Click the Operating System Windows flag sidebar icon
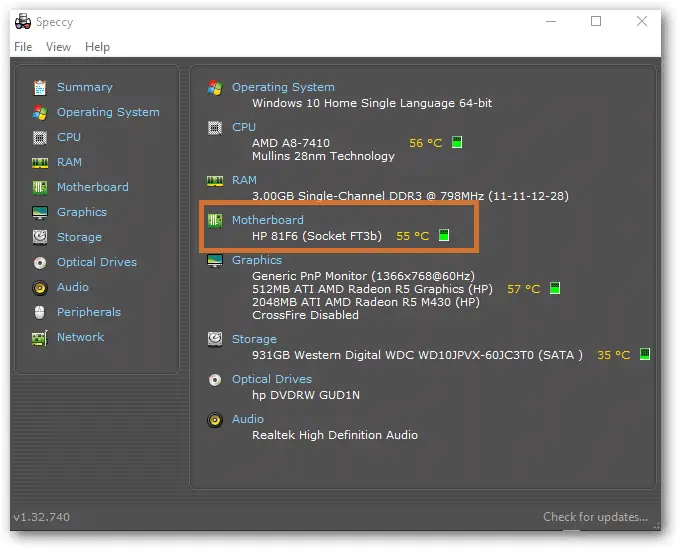Viewport: 679px width, 549px height. coord(40,113)
